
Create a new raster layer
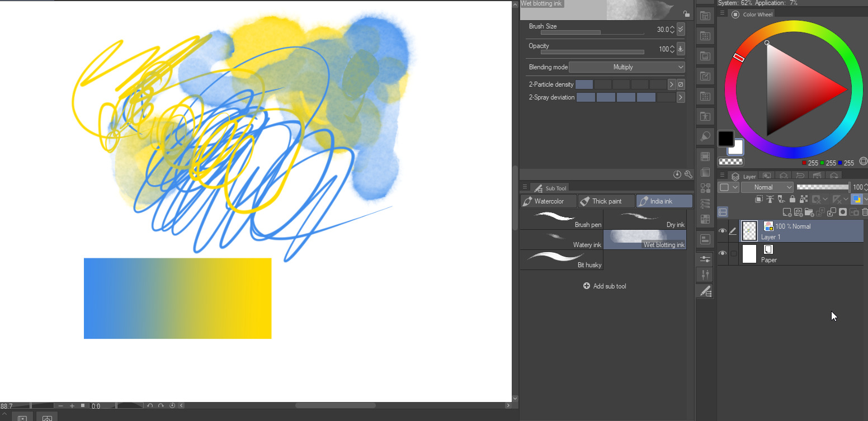(x=787, y=212)
